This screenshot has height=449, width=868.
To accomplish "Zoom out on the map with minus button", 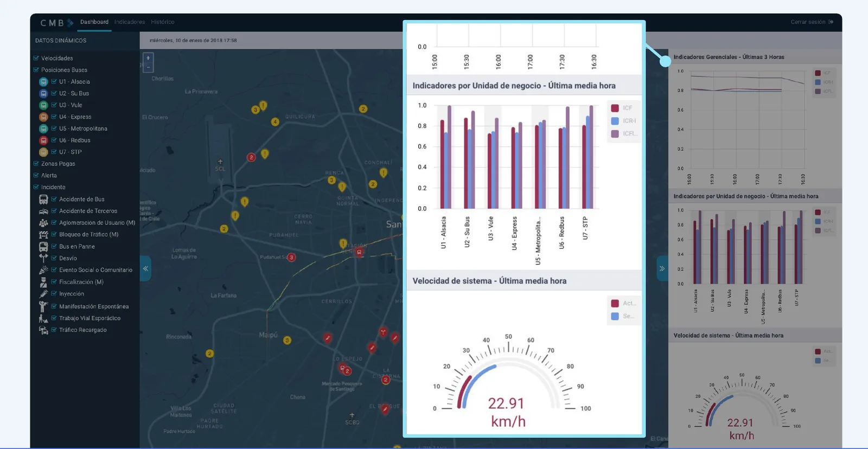I will 148,67.
